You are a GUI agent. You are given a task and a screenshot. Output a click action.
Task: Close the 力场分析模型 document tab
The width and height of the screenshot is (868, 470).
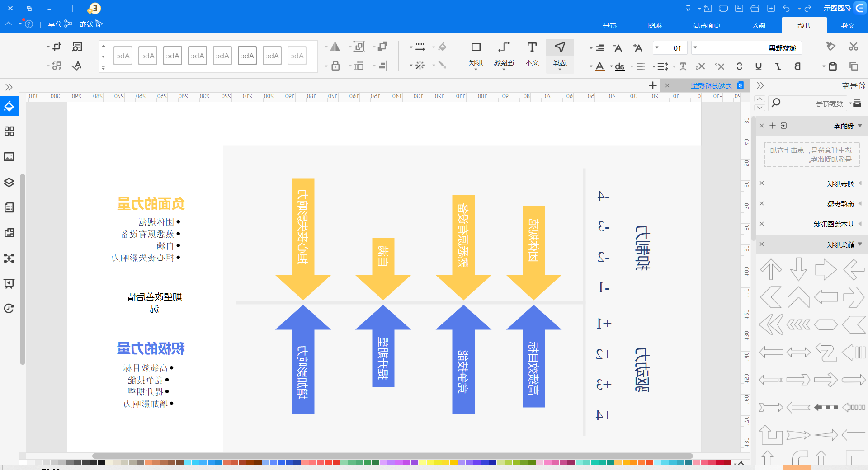(x=667, y=85)
